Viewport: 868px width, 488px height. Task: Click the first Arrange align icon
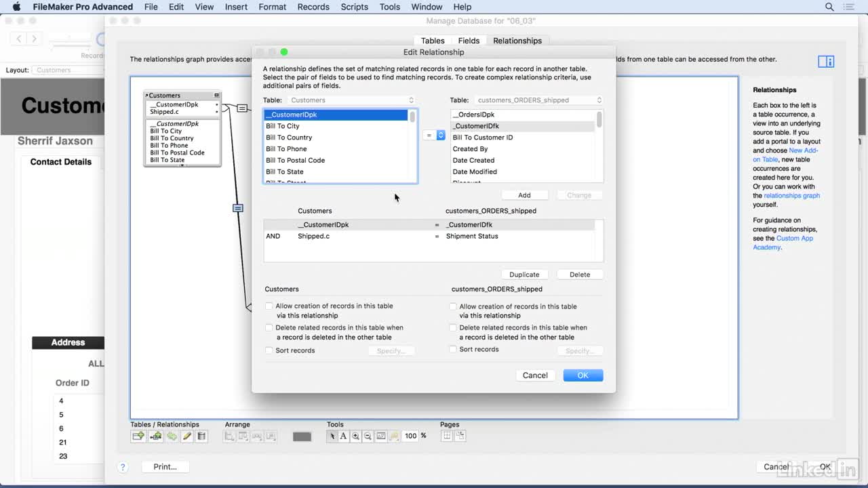[230, 436]
